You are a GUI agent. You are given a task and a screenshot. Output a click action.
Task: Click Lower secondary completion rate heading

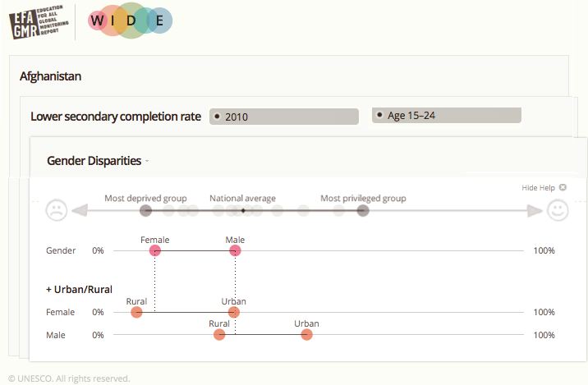pos(116,117)
